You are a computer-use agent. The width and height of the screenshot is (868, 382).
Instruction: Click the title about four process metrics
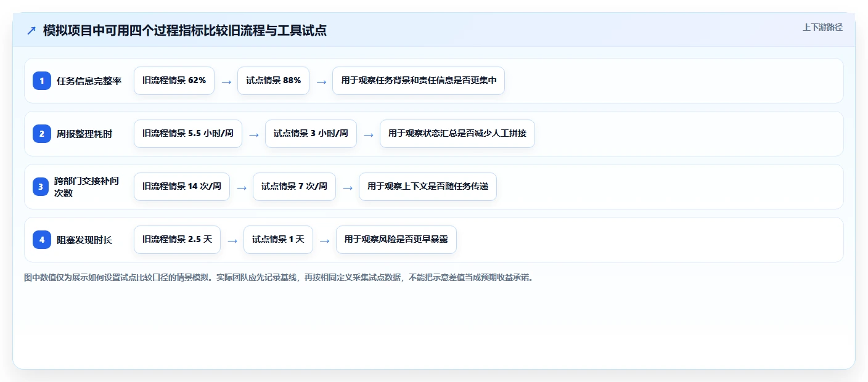184,30
